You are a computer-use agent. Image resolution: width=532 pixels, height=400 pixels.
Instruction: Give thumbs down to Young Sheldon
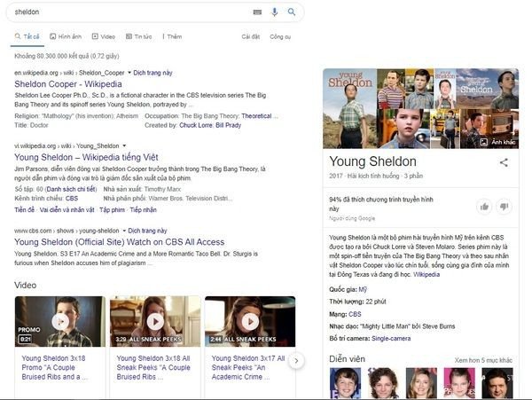pos(504,207)
